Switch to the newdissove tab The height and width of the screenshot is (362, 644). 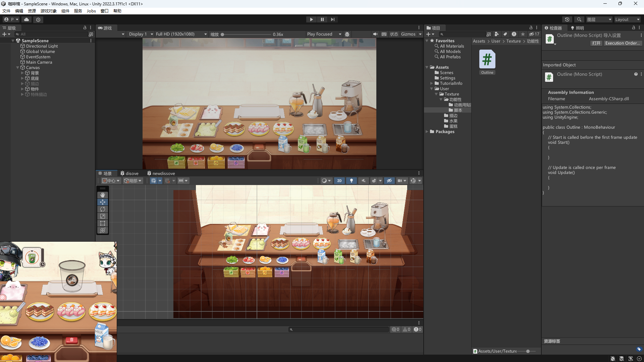click(x=161, y=173)
